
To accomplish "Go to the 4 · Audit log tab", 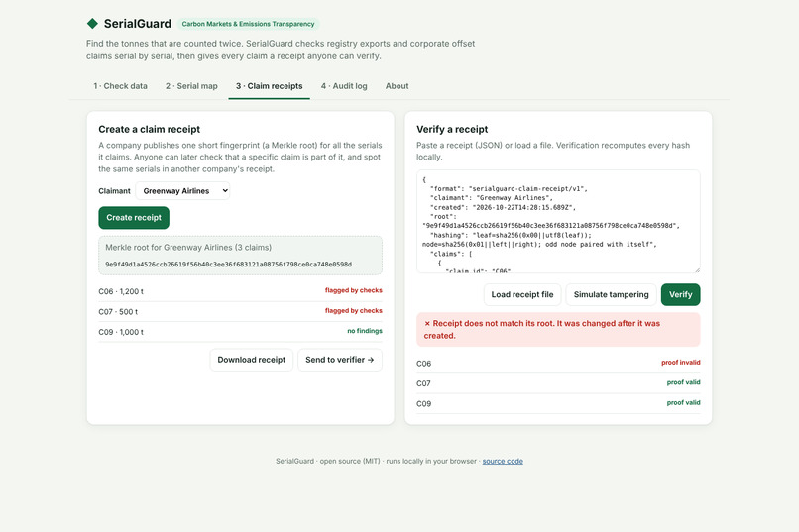I will click(344, 86).
